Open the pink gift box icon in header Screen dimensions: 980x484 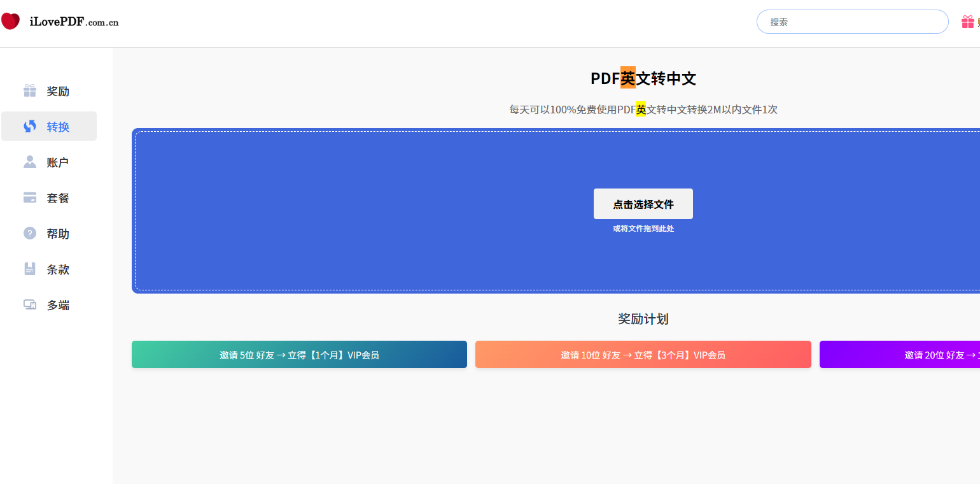point(967,22)
